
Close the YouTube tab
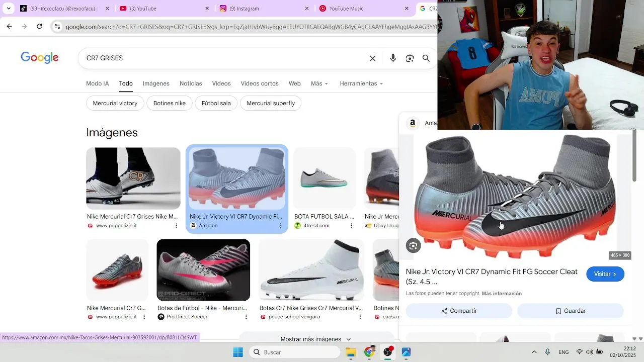coord(207,9)
